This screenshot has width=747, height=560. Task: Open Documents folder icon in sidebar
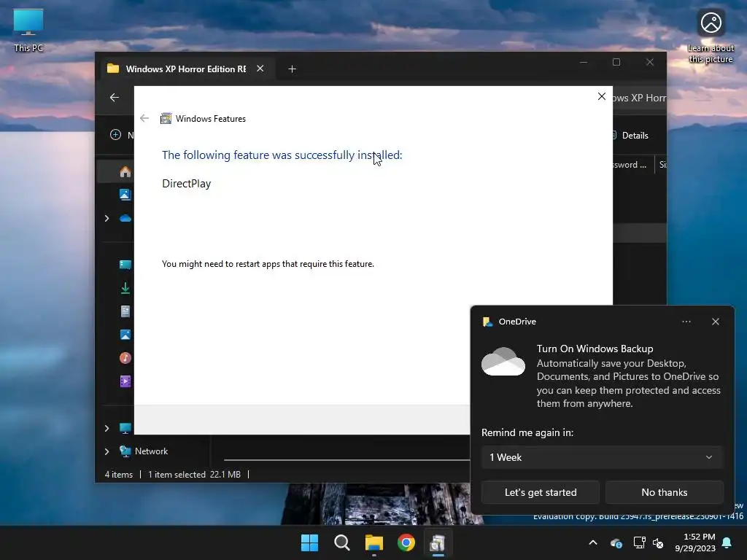(125, 311)
